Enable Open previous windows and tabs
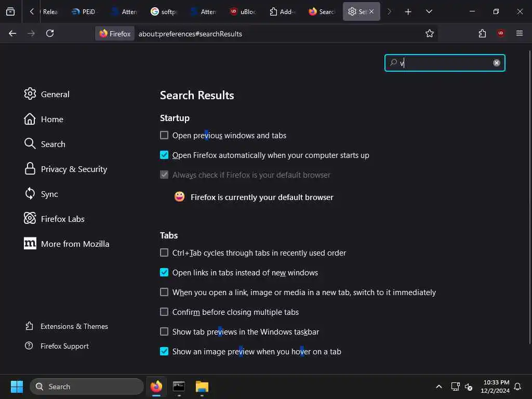This screenshot has height=399, width=532. [x=164, y=136]
